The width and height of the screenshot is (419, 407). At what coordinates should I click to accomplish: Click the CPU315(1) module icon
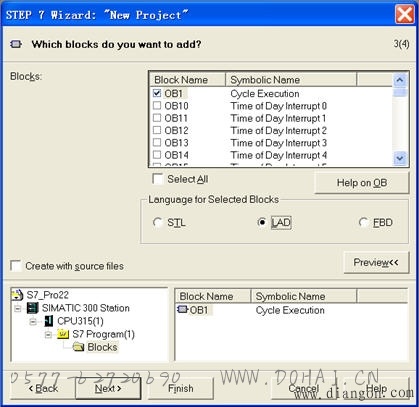[x=48, y=321]
